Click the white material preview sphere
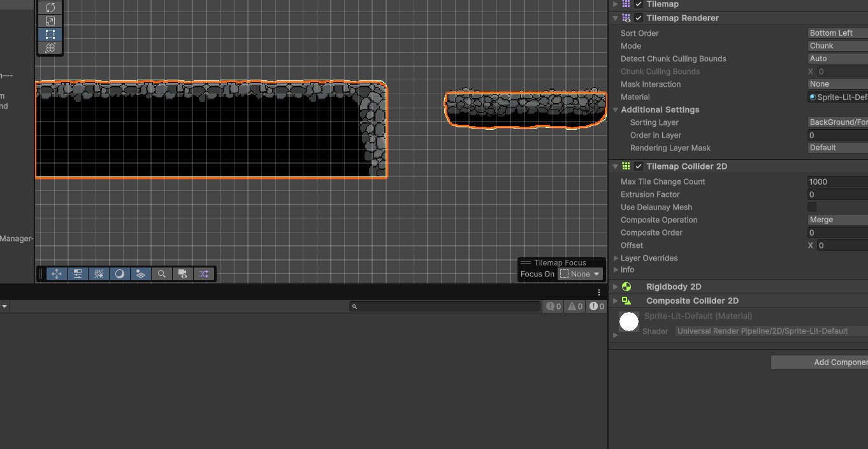The width and height of the screenshot is (868, 449). coord(628,322)
